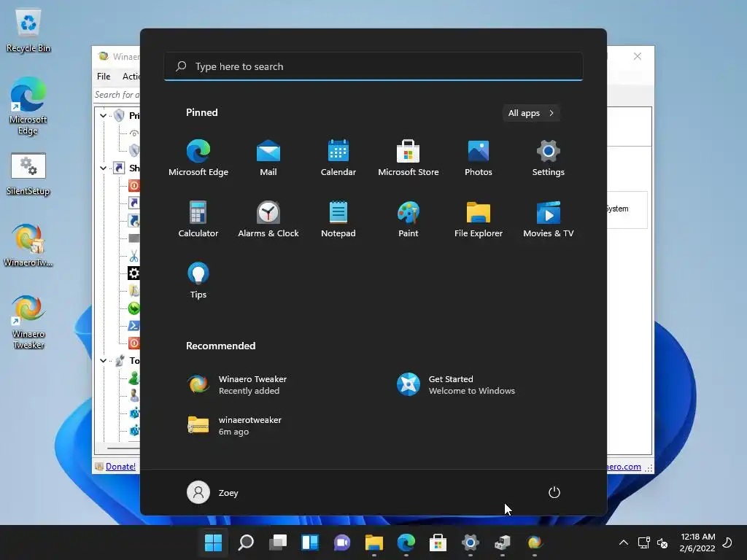Open Settings from the pinned apps

pos(549,158)
